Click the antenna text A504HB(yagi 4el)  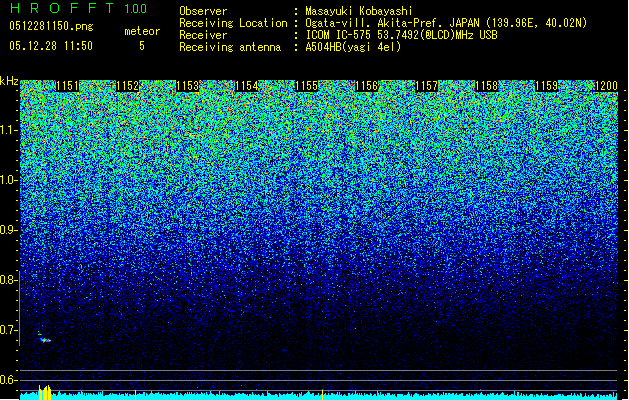(353, 47)
